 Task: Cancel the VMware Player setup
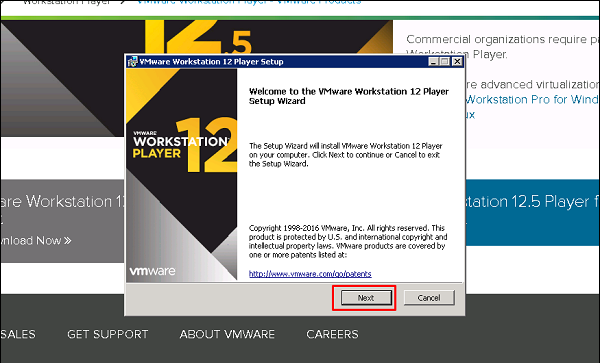pos(429,298)
